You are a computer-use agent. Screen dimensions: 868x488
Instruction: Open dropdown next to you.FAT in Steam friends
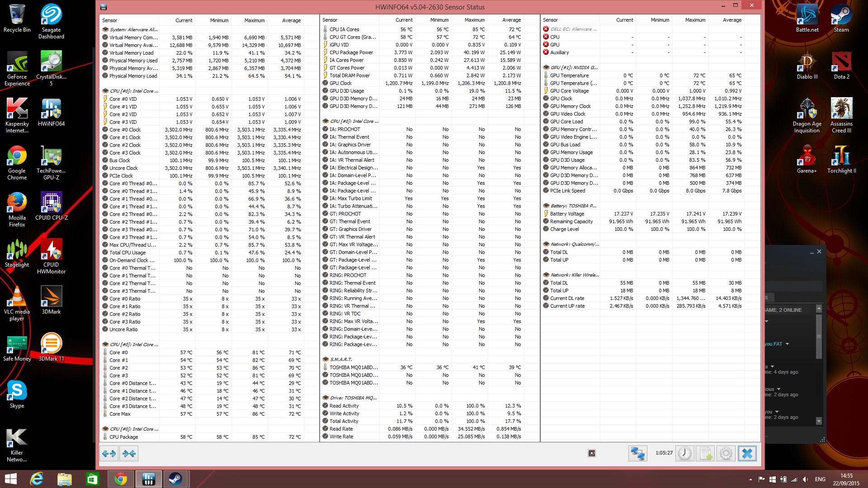point(787,344)
